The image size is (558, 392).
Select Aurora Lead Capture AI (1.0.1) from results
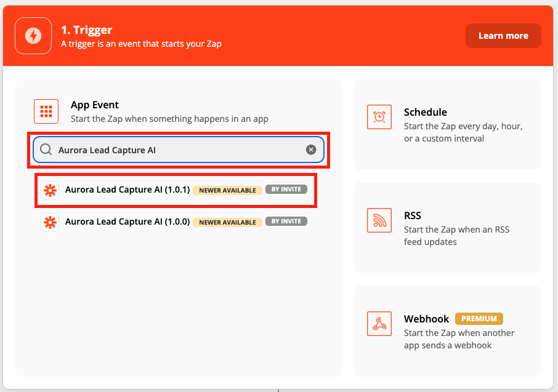pyautogui.click(x=127, y=190)
